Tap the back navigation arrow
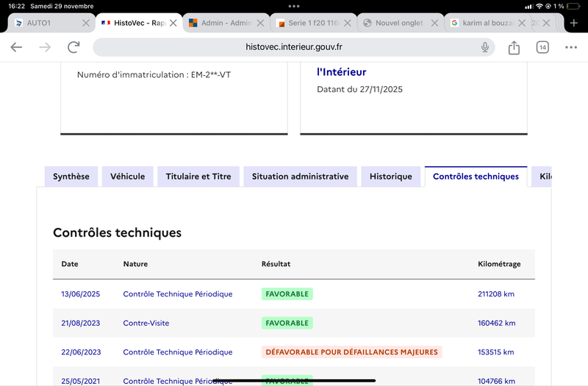Screen dimensions: 588x386 [16, 47]
